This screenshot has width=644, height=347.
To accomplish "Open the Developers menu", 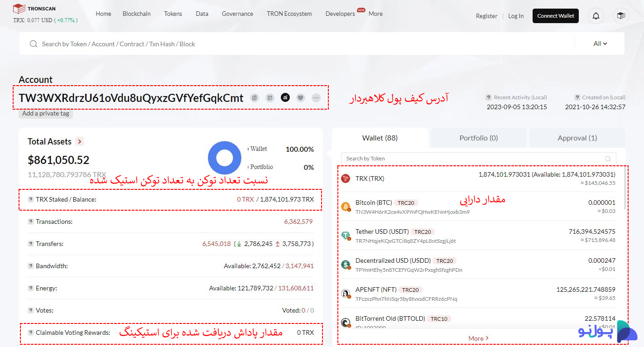I will 340,14.
